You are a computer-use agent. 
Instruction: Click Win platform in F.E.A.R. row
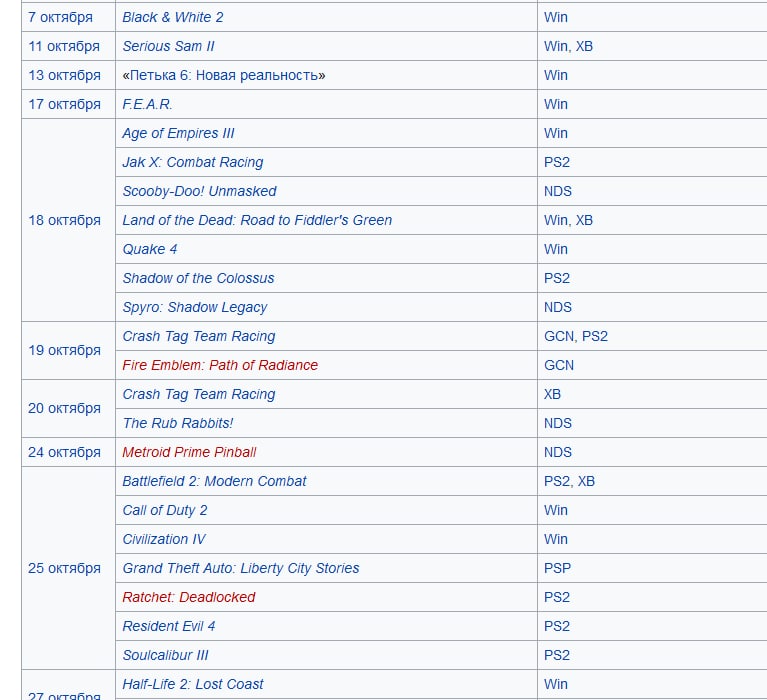point(556,104)
